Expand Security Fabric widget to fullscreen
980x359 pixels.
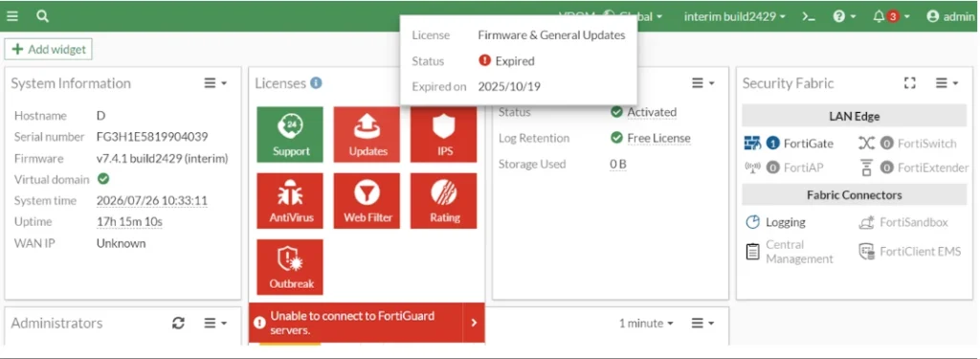coord(910,83)
